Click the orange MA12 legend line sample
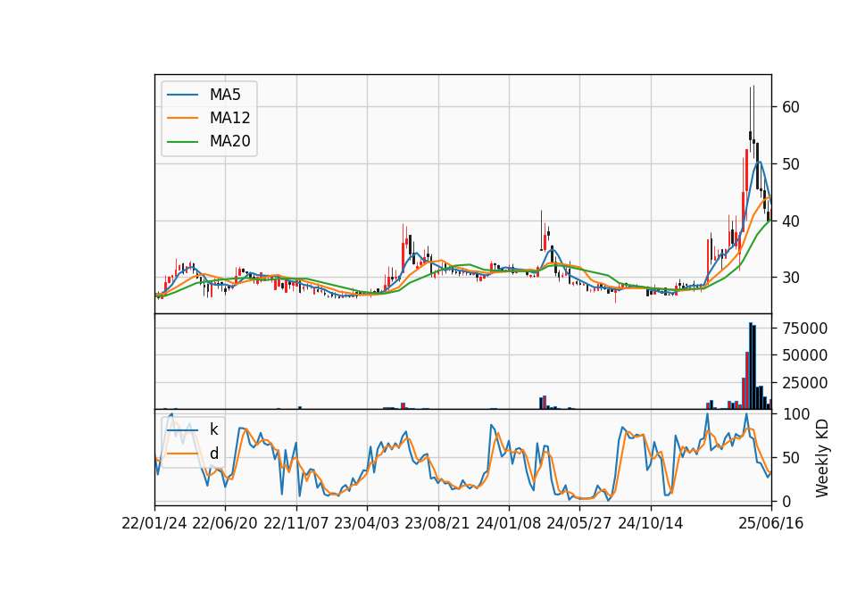Viewport: 857px width, 616px height. click(182, 118)
